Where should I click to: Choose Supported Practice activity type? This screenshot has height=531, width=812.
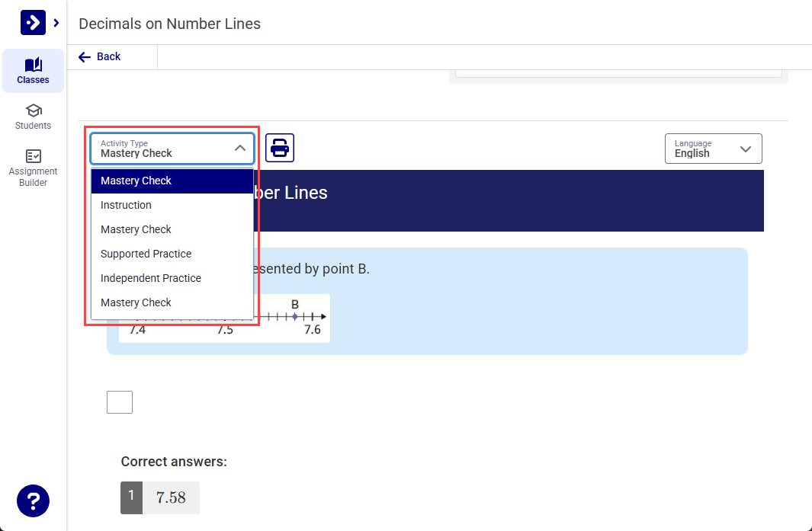(x=146, y=254)
